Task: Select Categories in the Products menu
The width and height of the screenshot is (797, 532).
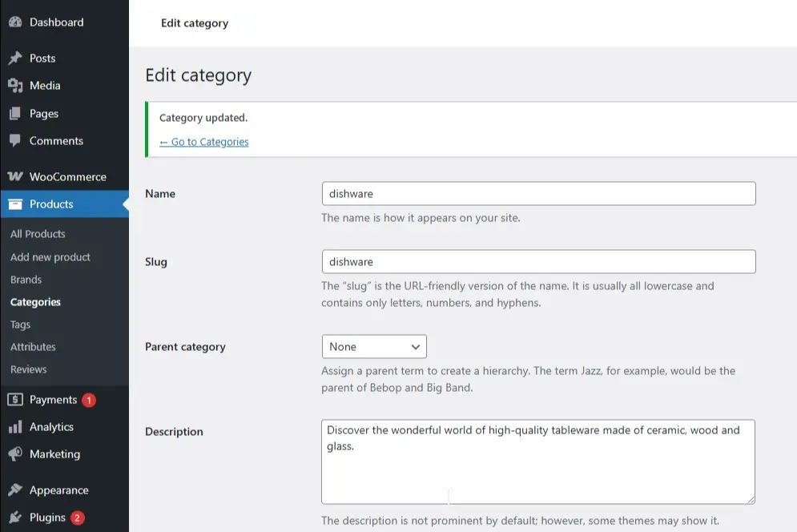Action: (37, 302)
